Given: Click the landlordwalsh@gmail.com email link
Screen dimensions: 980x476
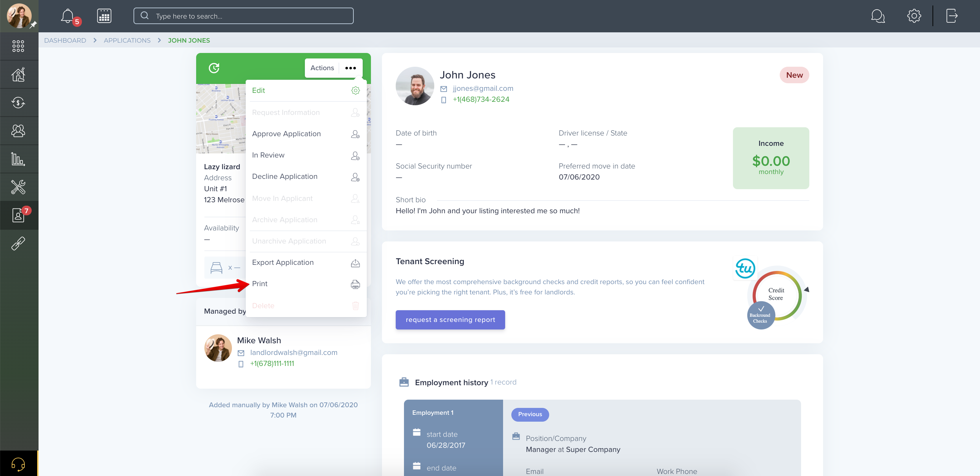Looking at the screenshot, I should coord(294,353).
